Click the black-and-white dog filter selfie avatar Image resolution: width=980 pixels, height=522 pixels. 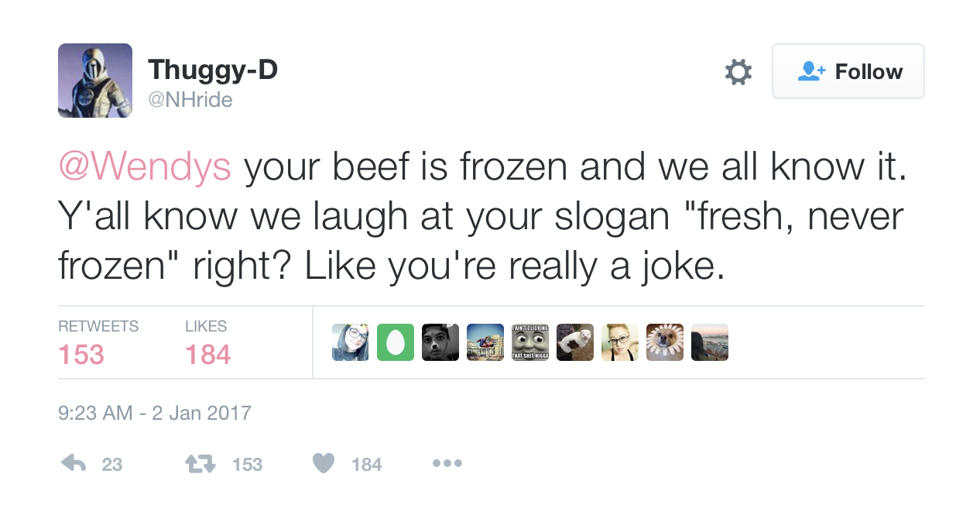click(440, 342)
